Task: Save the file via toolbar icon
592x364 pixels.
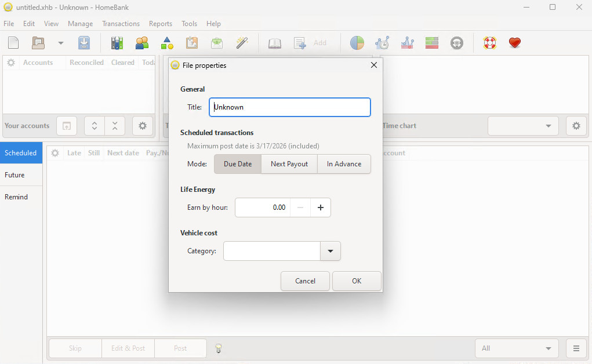Action: pos(84,43)
